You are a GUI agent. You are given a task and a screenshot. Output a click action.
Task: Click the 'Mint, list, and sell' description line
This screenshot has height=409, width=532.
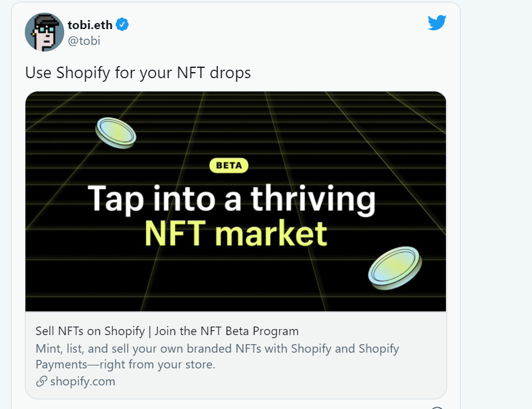click(217, 348)
